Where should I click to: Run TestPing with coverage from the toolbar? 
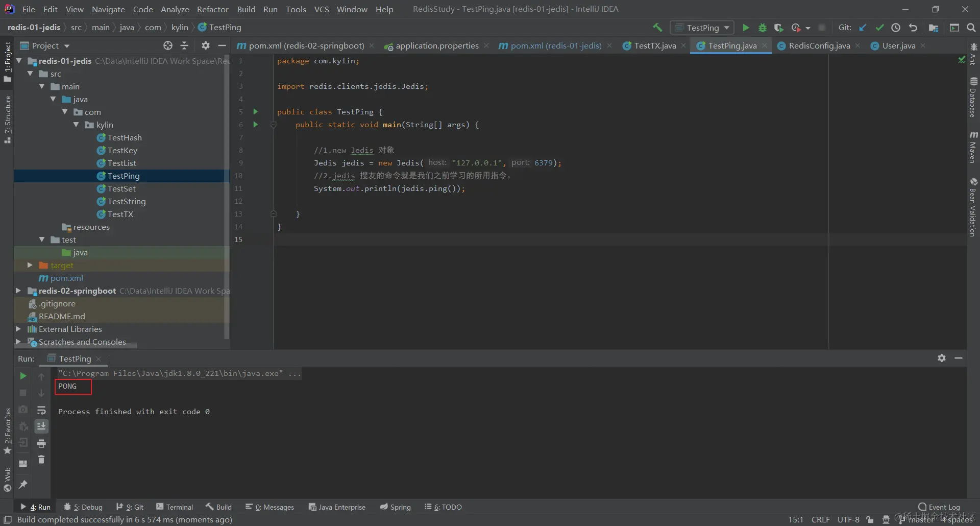[778, 28]
